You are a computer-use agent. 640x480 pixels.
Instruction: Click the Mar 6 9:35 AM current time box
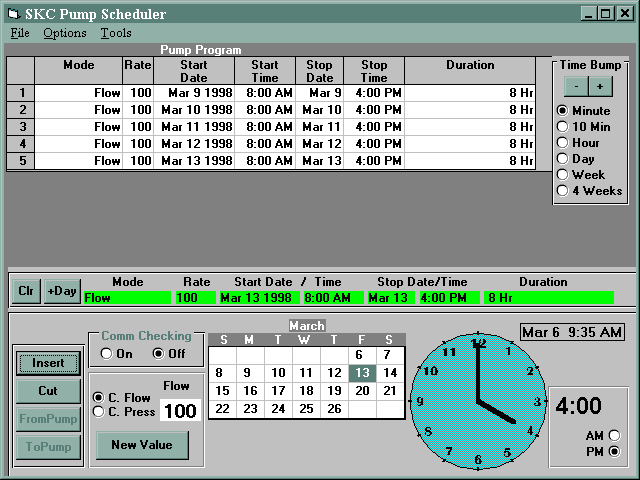click(x=572, y=332)
